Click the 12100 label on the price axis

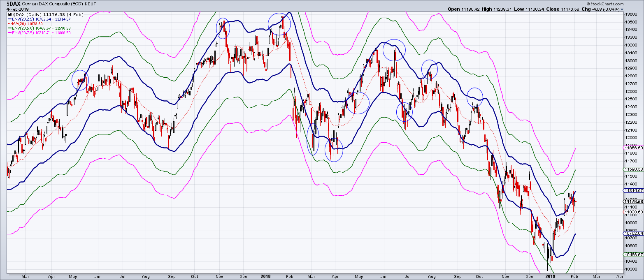(x=632, y=130)
